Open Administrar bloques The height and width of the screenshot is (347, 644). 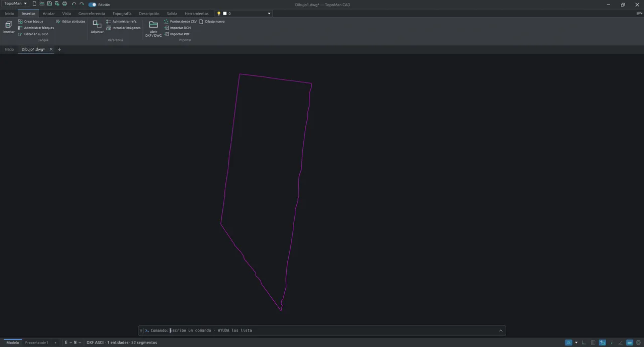(x=36, y=28)
